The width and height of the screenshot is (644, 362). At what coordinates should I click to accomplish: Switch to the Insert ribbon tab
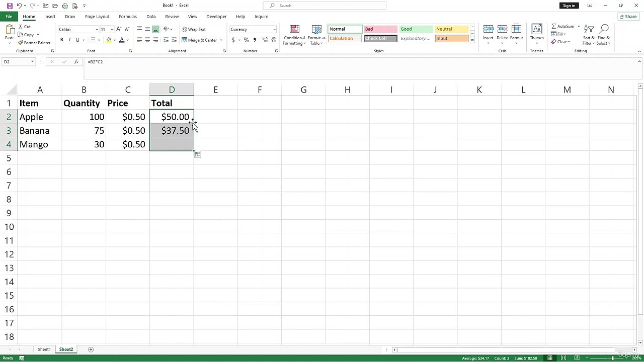tap(50, 17)
